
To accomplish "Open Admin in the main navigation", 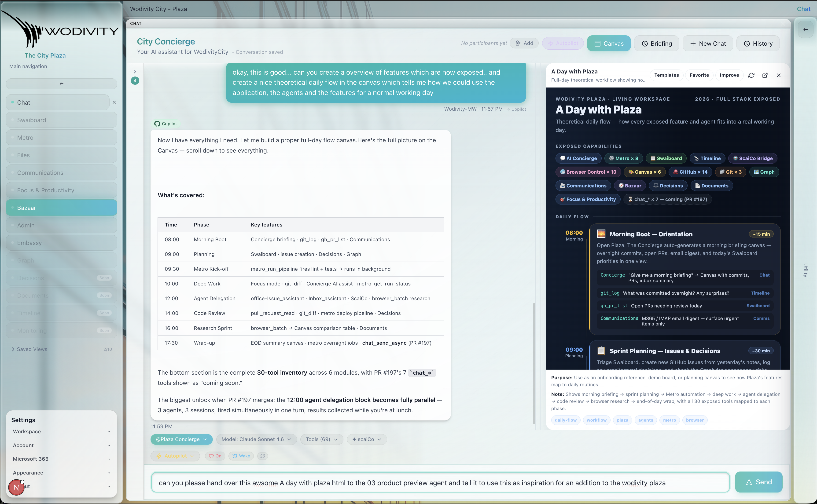I will pos(61,225).
